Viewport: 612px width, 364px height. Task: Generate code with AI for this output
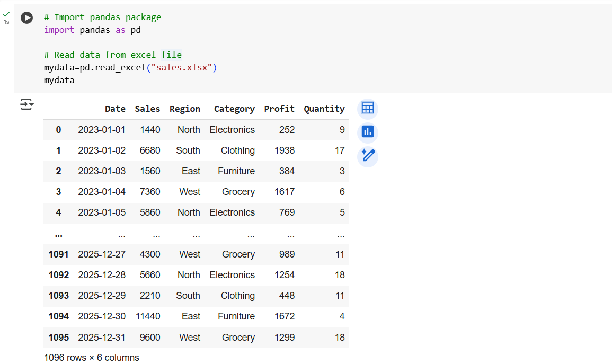click(368, 156)
